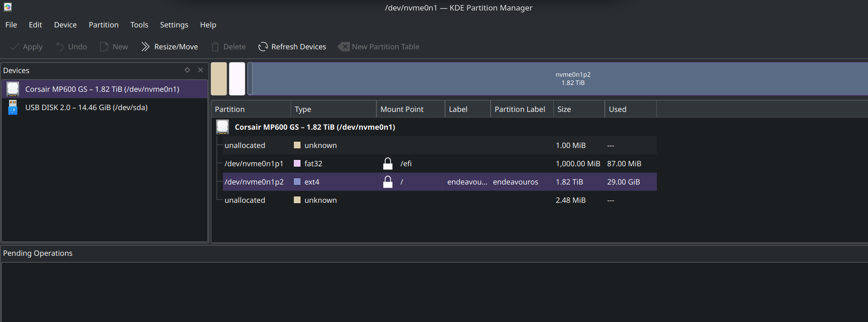Open the Tools menu
The height and width of the screenshot is (322, 868).
[x=139, y=25]
